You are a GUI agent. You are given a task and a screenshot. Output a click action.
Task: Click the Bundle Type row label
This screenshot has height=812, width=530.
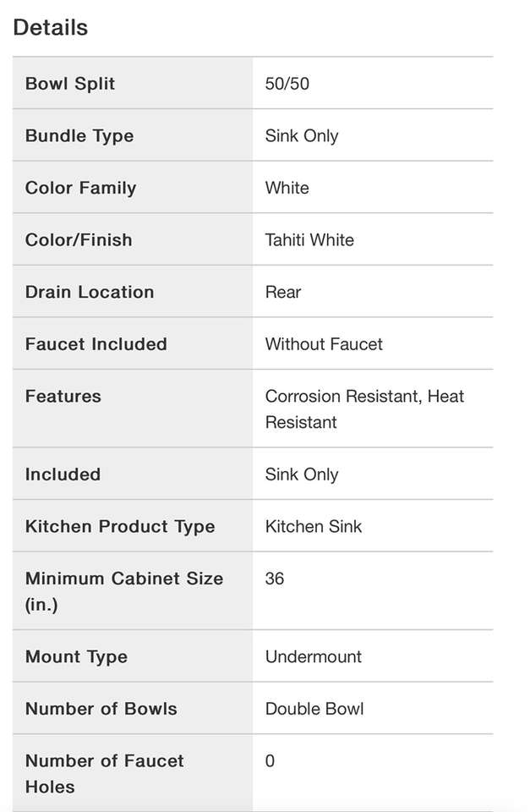79,136
